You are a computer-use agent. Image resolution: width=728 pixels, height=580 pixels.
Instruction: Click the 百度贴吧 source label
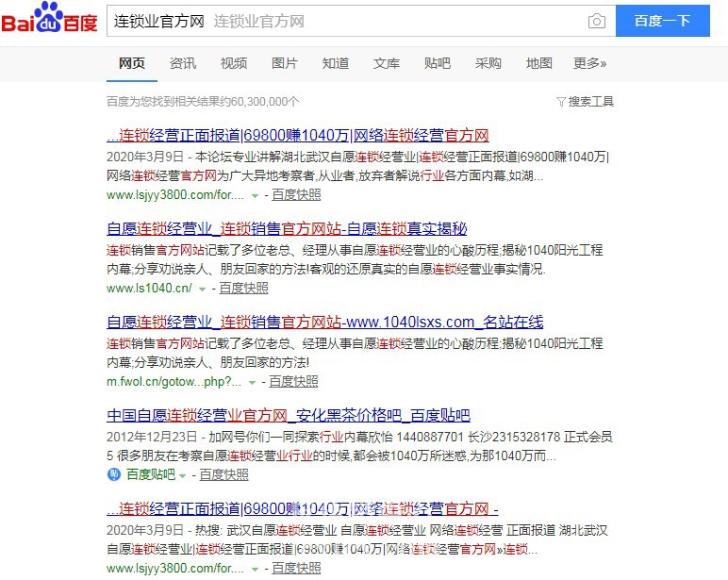point(151,474)
